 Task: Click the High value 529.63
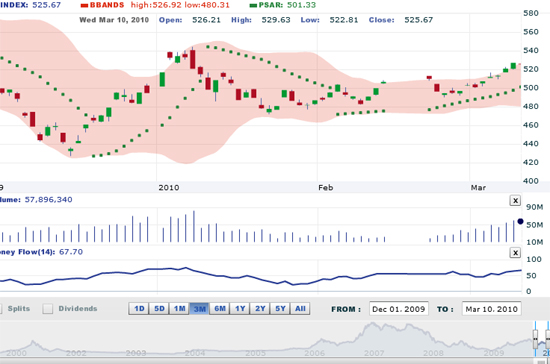(x=276, y=20)
